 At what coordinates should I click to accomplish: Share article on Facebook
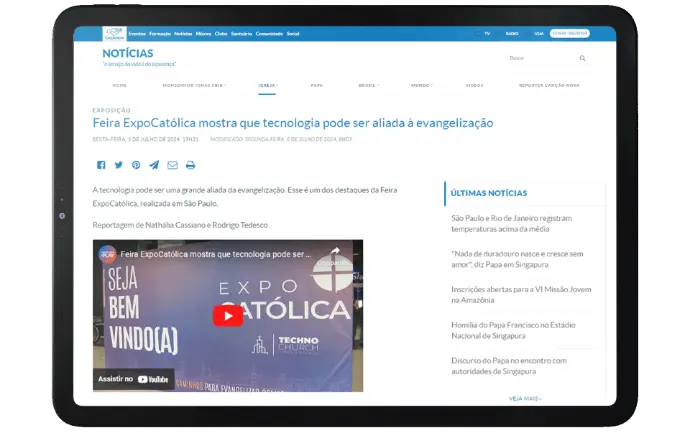101,165
